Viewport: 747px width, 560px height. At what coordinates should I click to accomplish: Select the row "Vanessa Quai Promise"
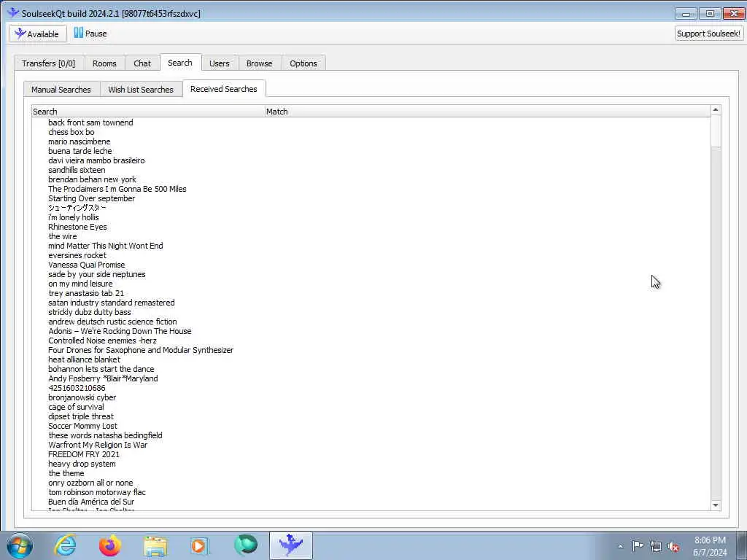86,265
